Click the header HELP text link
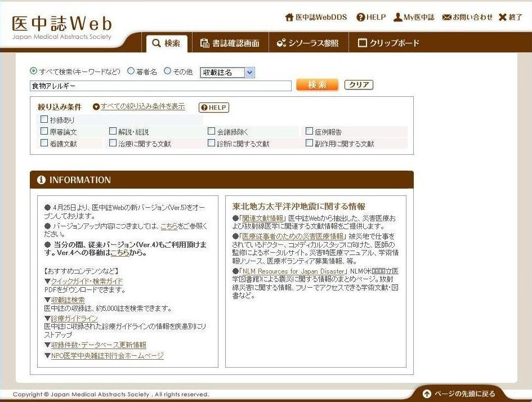 376,17
